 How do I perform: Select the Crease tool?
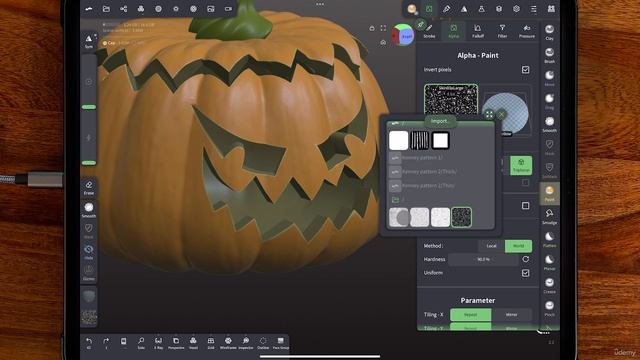[x=549, y=286]
